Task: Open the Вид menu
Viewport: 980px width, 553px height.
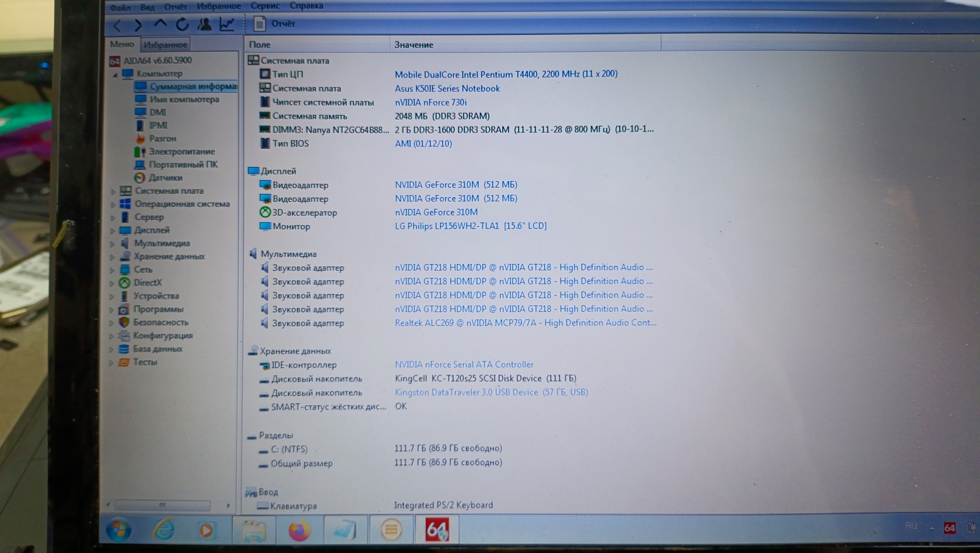Action: (x=147, y=7)
